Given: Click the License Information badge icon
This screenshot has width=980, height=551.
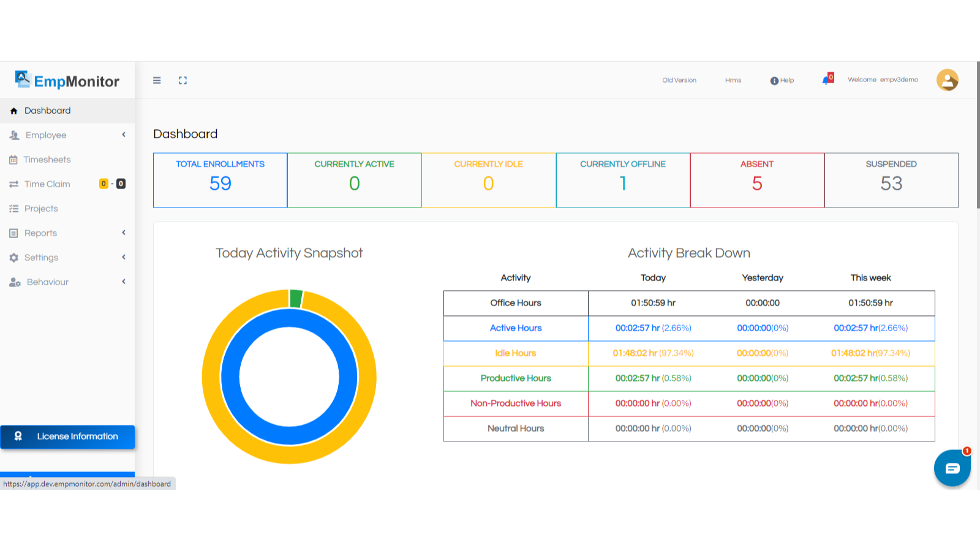Looking at the screenshot, I should [18, 436].
